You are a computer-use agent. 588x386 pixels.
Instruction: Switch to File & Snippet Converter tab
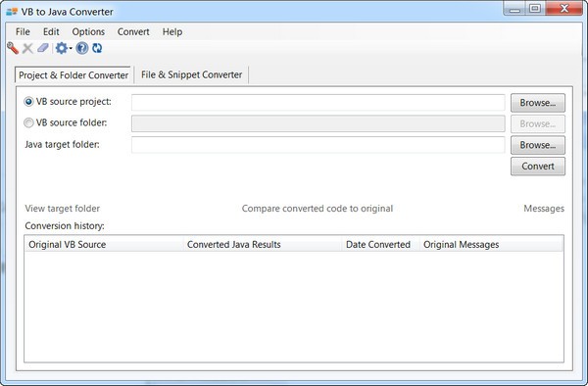[x=192, y=74]
